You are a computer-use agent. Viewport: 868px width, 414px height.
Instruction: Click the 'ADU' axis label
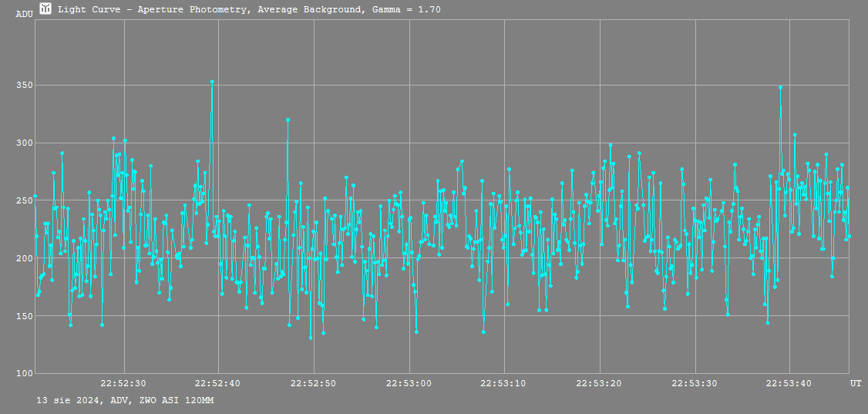point(25,14)
